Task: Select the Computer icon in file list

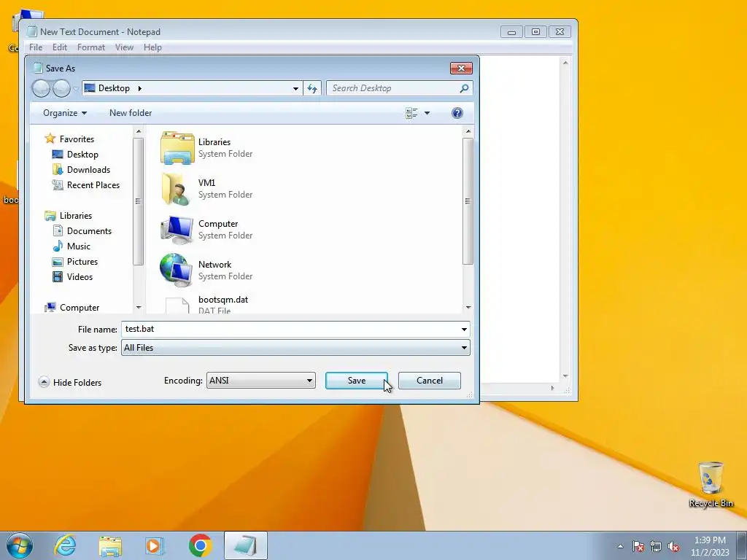Action: 177,230
